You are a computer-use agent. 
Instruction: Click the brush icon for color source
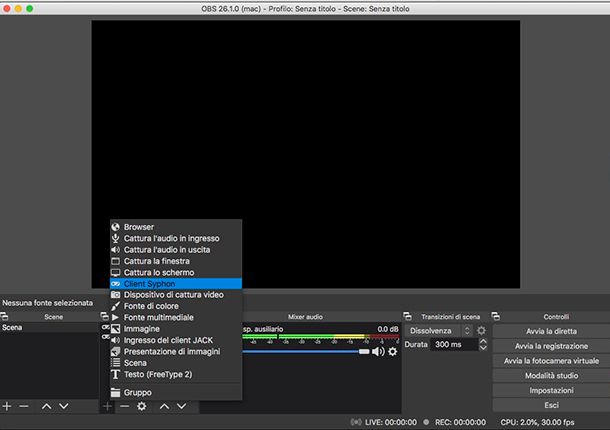116,306
